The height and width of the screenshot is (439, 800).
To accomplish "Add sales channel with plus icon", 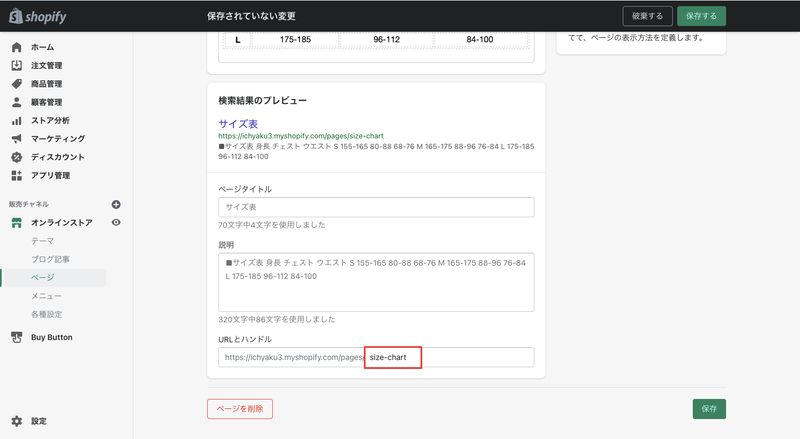I will tap(116, 204).
